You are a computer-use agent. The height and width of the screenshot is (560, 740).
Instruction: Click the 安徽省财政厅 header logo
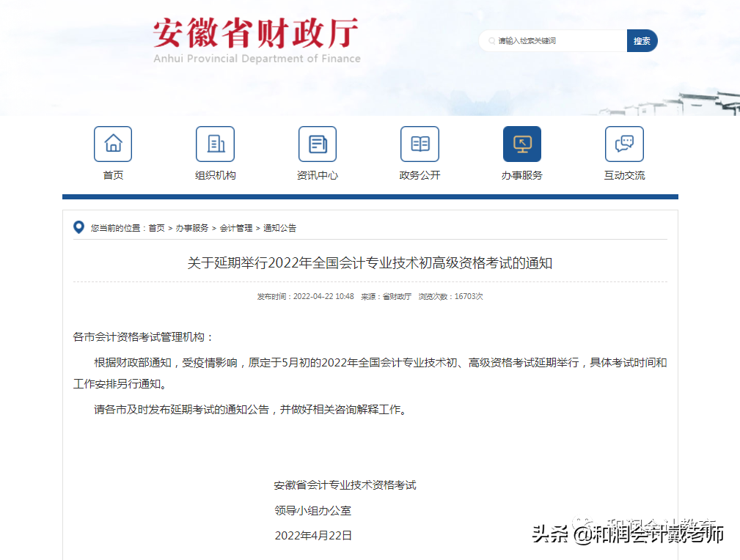pyautogui.click(x=255, y=34)
